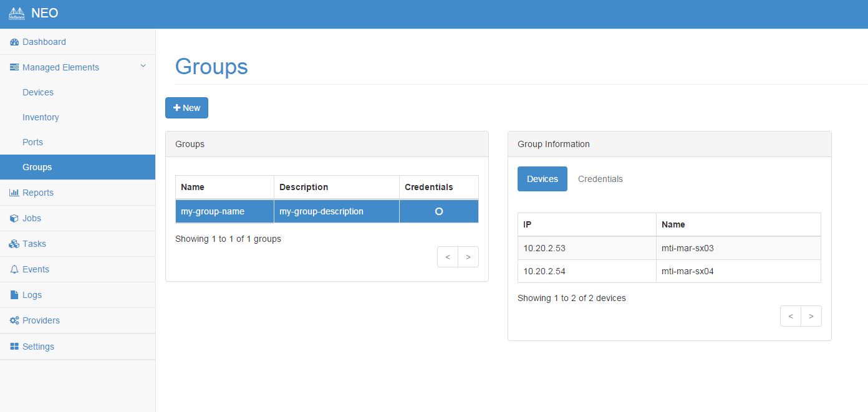Click the Tasks sitemap icon
The width and height of the screenshot is (868, 412).
(14, 244)
